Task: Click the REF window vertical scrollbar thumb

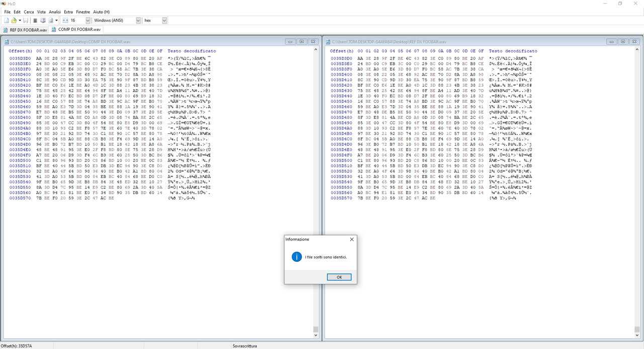Action: (637, 329)
